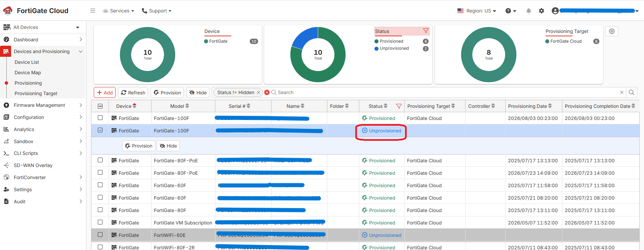Viewport: 644px width, 250px height.
Task: Open the Services dropdown menu
Action: tap(118, 11)
